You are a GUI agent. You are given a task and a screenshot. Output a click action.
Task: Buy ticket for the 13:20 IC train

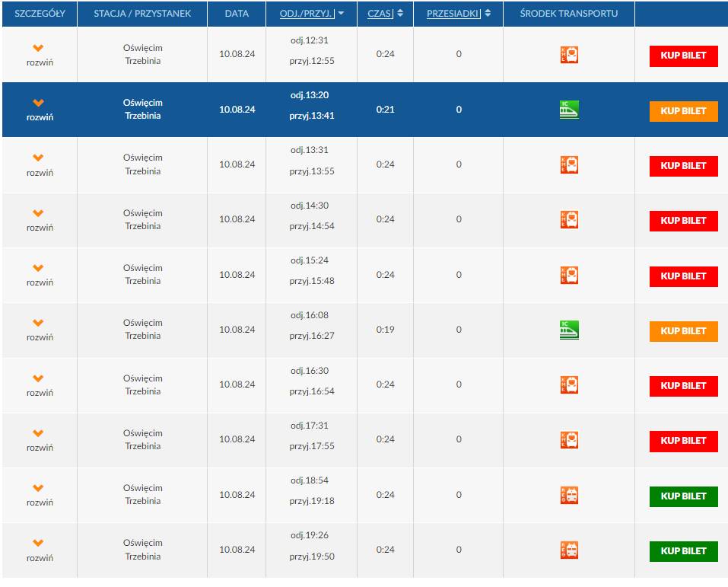pyautogui.click(x=683, y=111)
